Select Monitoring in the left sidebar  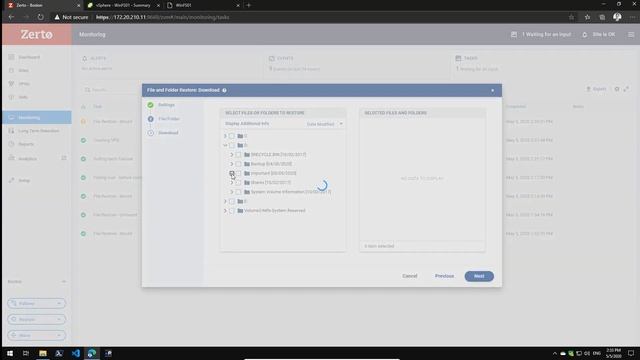pos(37,118)
